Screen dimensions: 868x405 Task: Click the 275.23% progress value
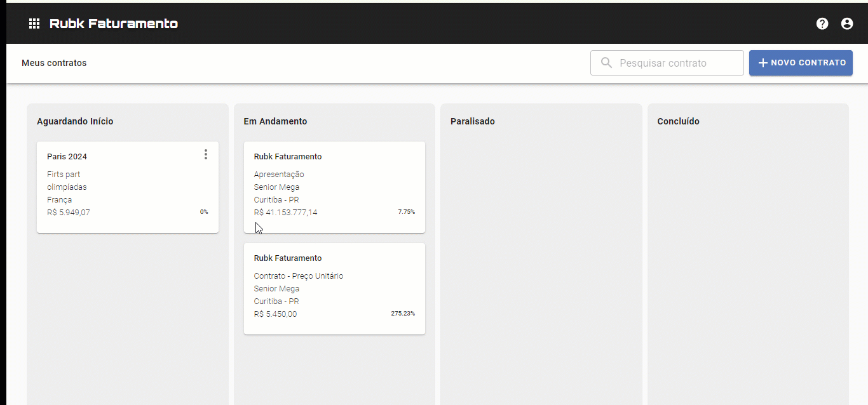coord(403,314)
